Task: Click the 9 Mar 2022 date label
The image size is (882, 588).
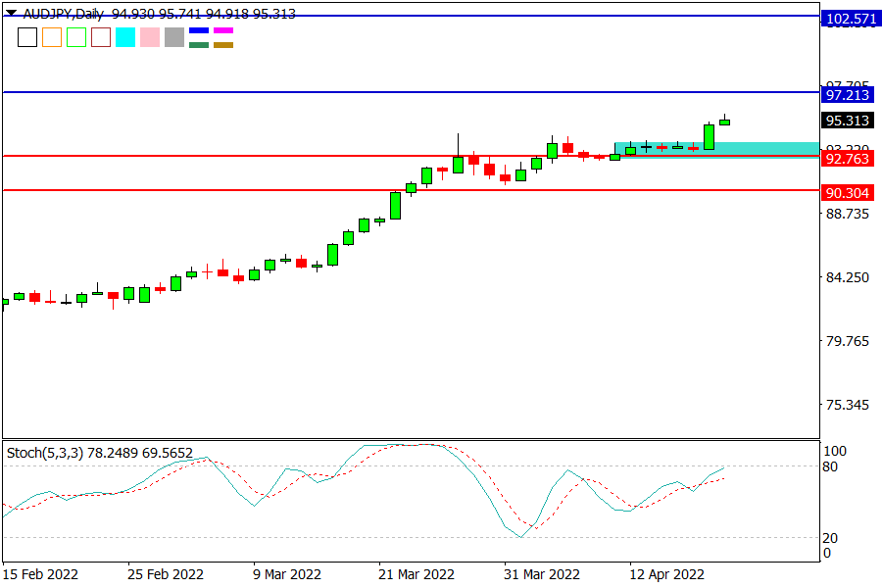Action: tap(287, 574)
